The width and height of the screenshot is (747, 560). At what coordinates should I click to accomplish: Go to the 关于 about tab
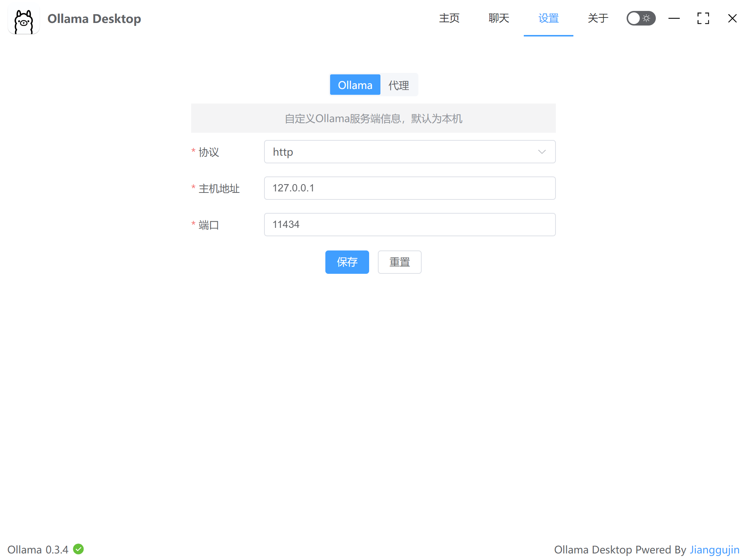coord(598,18)
